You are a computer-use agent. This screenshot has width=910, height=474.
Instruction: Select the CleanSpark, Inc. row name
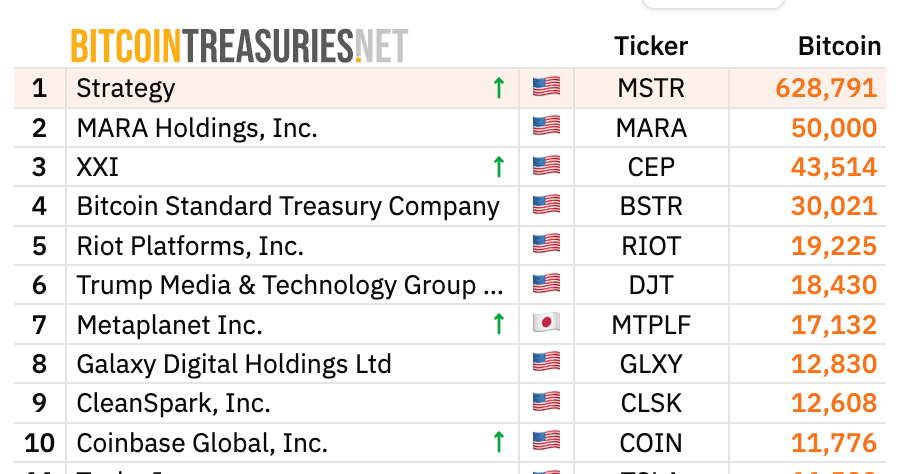[174, 403]
